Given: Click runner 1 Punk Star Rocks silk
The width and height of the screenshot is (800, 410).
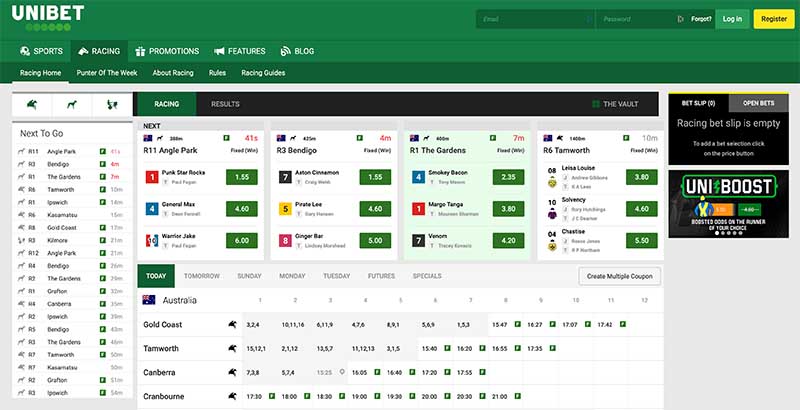Looking at the screenshot, I should [152, 177].
